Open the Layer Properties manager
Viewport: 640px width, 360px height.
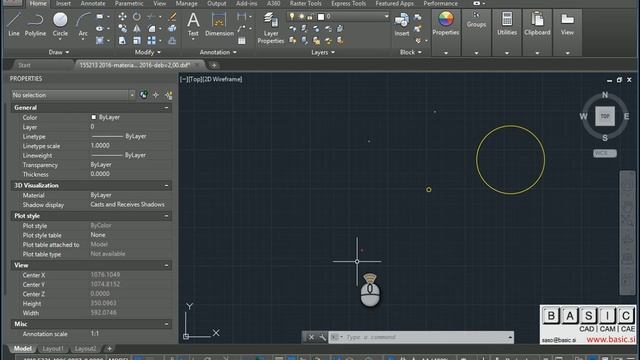point(271,28)
